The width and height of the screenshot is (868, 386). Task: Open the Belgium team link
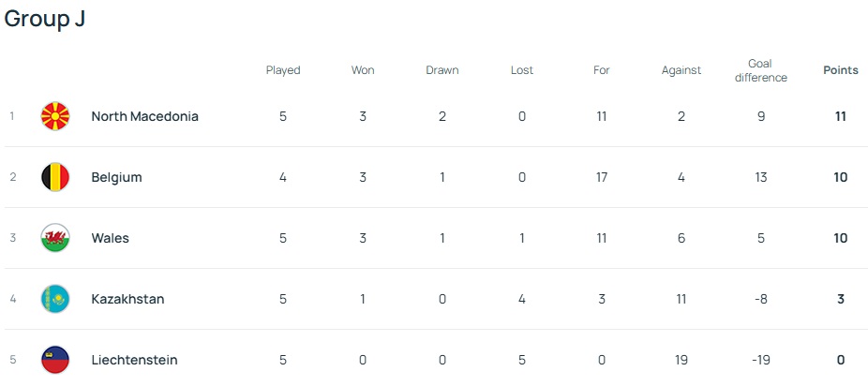[116, 177]
